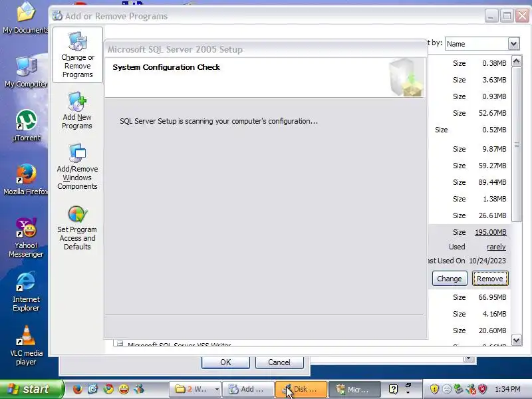
Task: Click the Cancel button in the dialog behind
Action: tap(279, 362)
